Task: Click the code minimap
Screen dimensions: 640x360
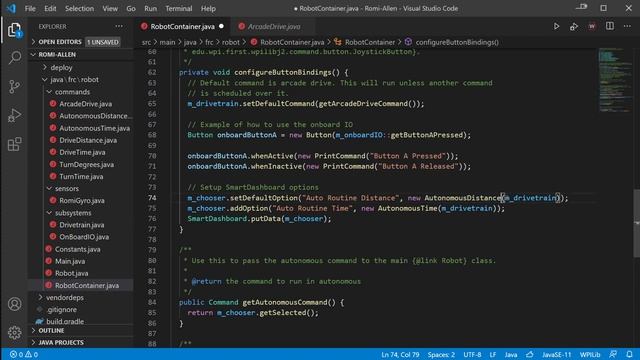Action: (615, 80)
